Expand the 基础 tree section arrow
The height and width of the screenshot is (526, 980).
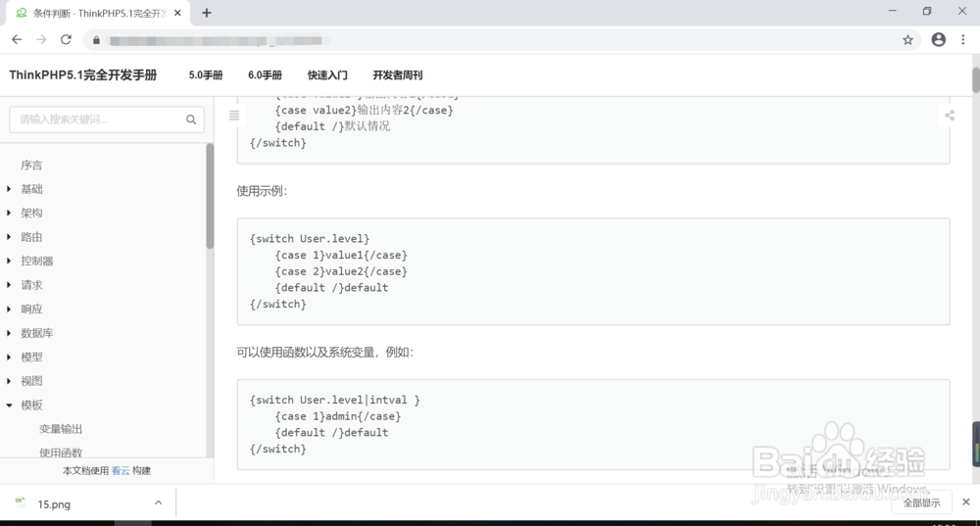coord(9,189)
